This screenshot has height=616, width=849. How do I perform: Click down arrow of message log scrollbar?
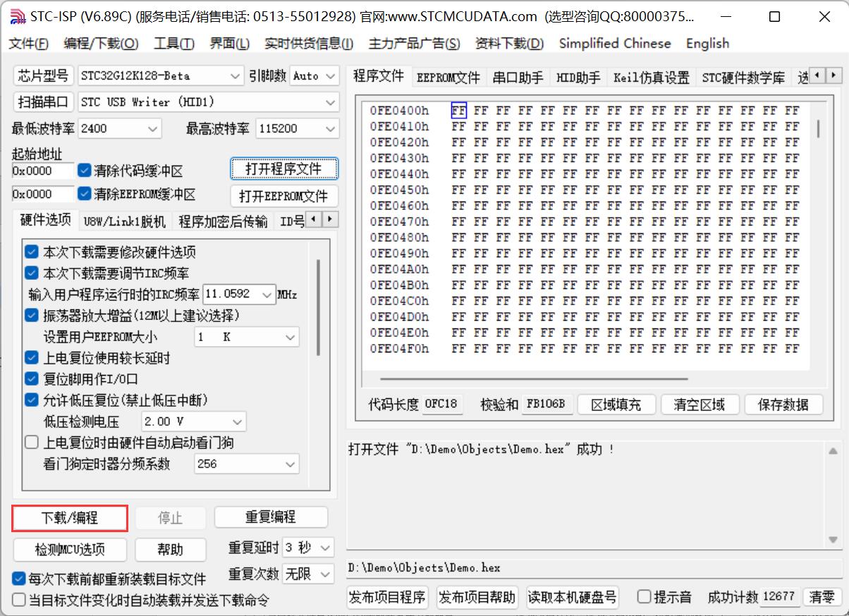click(x=833, y=540)
